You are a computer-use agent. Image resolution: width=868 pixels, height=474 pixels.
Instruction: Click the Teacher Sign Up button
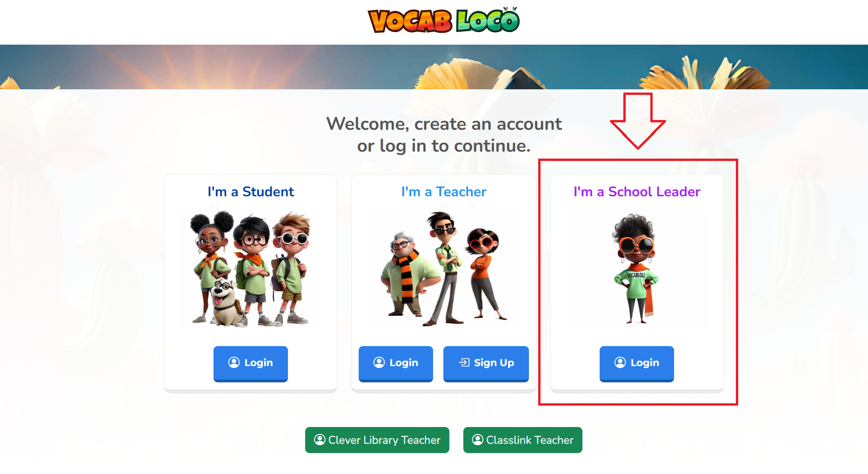point(486,364)
